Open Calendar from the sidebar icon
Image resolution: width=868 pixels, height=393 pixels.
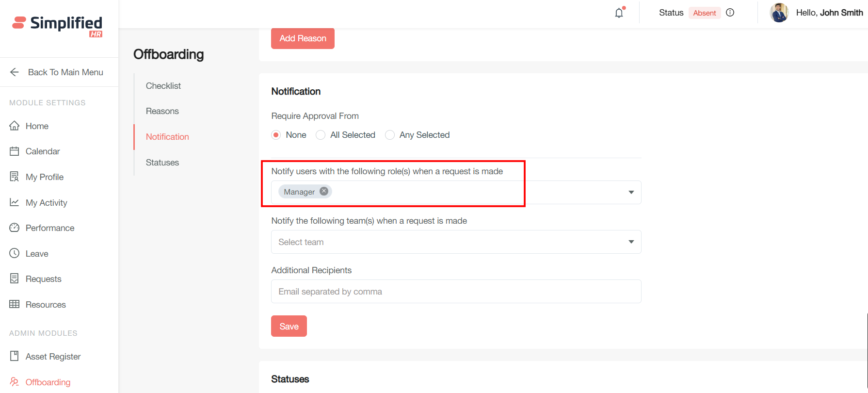coord(15,151)
